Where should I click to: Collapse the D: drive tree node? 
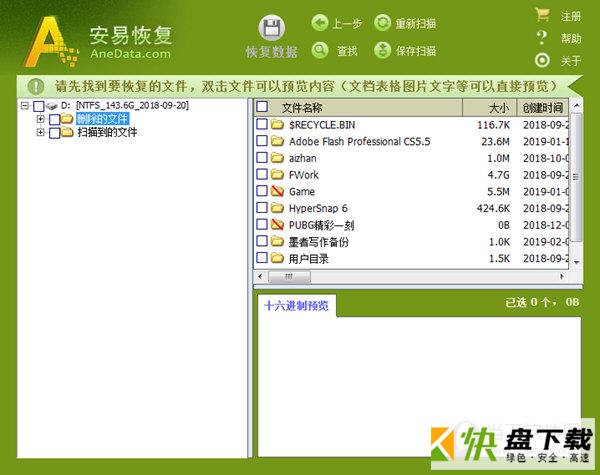25,105
